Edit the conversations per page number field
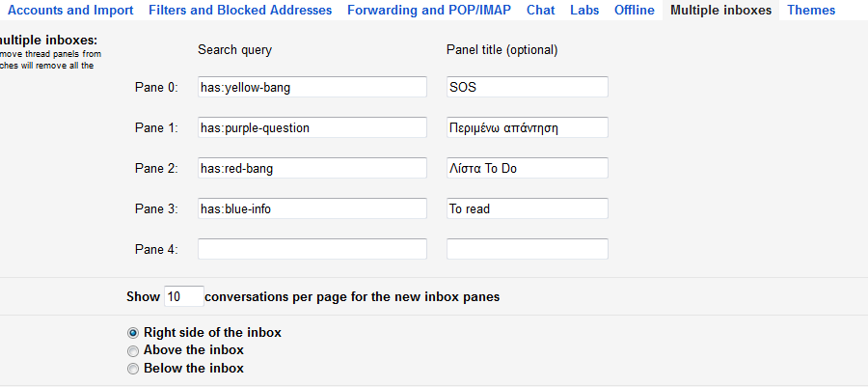868x387 pixels. 183,296
